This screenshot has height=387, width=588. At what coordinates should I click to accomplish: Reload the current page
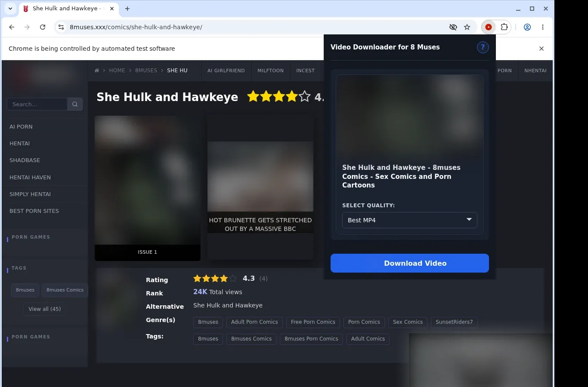(x=43, y=27)
